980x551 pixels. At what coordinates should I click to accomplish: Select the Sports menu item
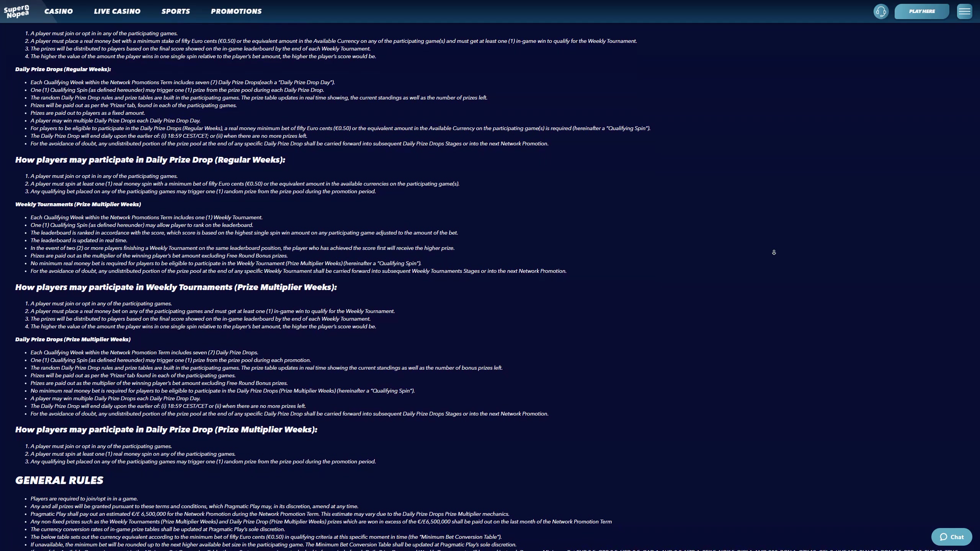pos(176,11)
